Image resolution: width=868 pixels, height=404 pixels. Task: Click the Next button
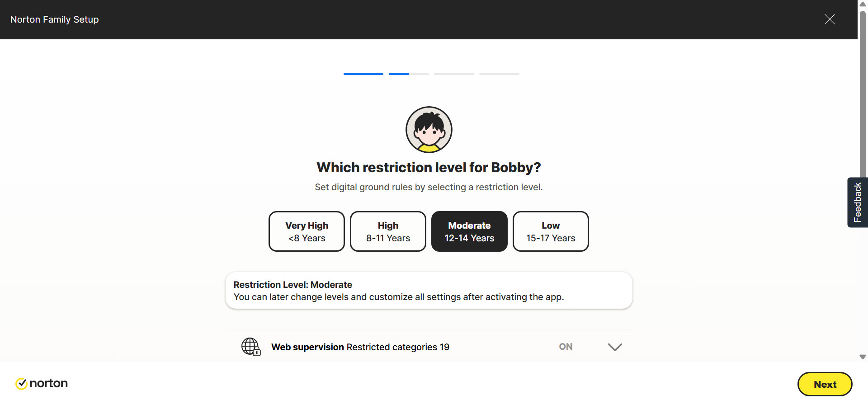click(825, 384)
